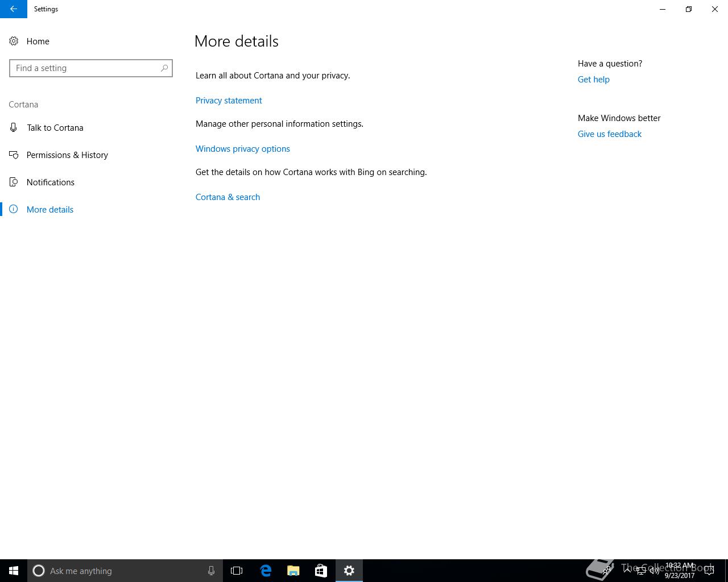Restore down the Settings window
This screenshot has width=728, height=582.
pos(689,9)
